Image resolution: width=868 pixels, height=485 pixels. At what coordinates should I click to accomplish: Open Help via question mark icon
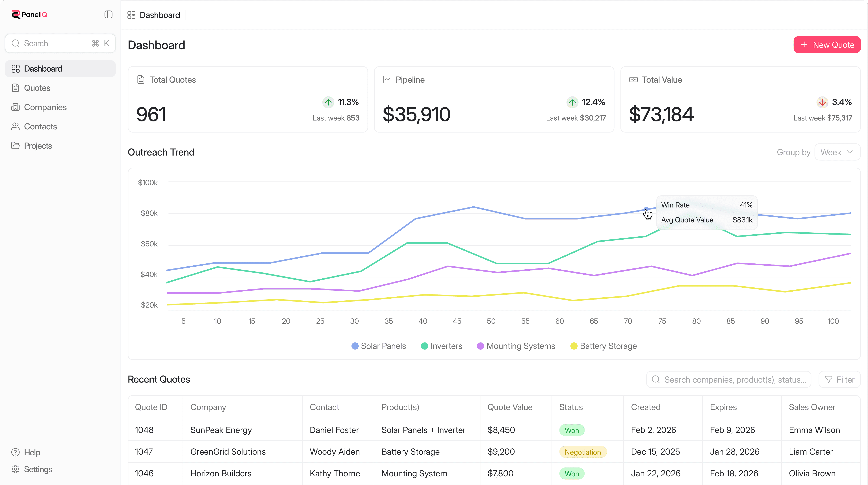click(16, 452)
